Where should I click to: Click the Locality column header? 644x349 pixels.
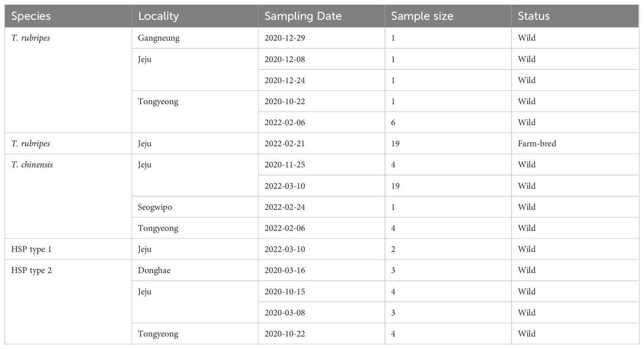coord(195,16)
